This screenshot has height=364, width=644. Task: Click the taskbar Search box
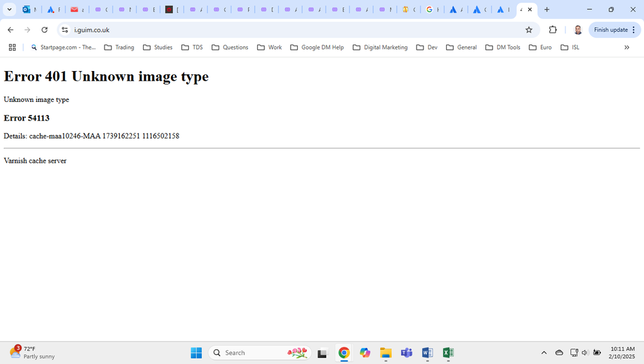260,353
